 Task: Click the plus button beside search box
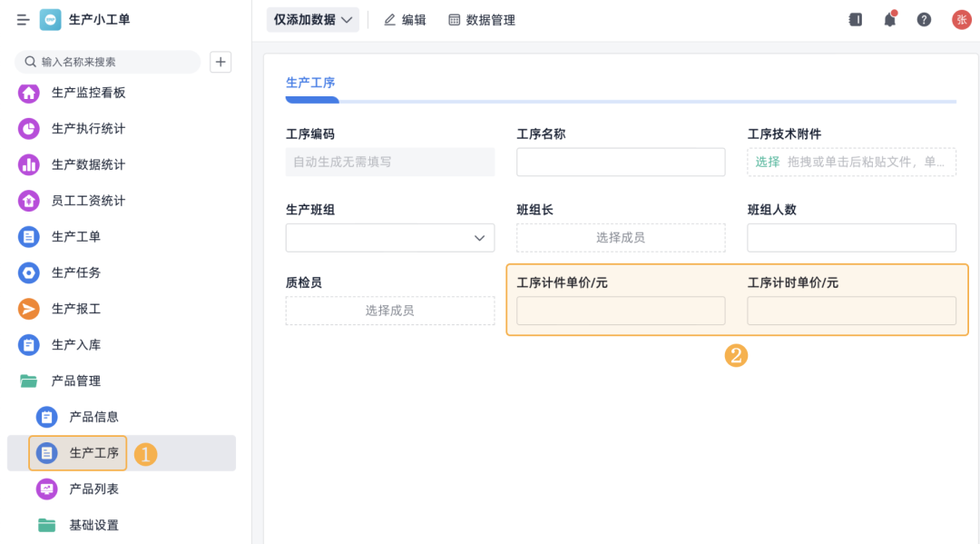tap(220, 62)
